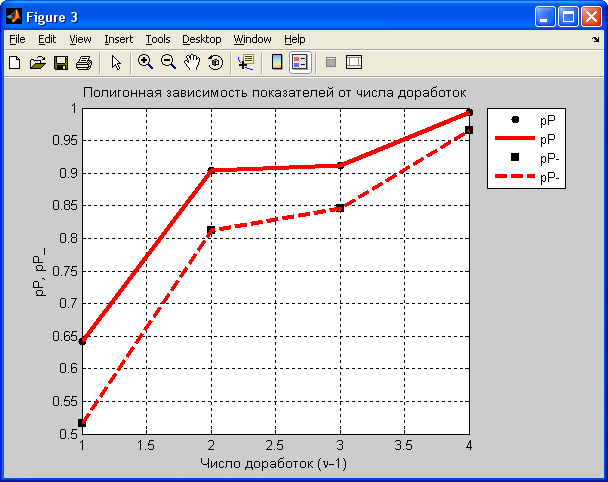Viewport: 608px width, 482px height.
Task: Click the dashed line square marker at x=2
Action: click(211, 230)
